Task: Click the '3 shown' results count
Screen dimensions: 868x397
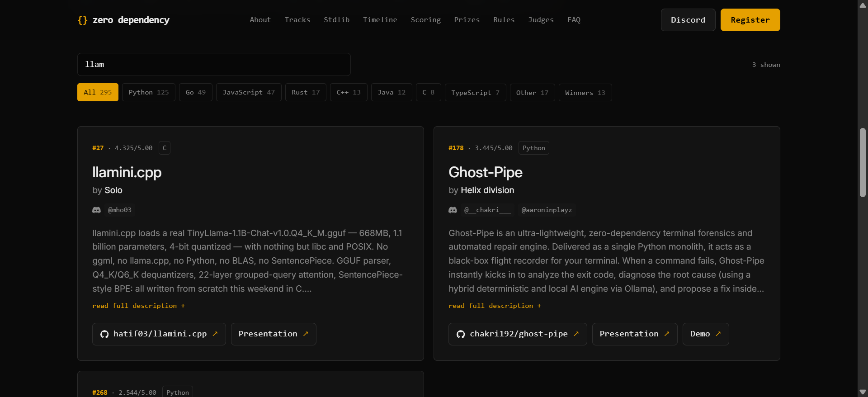Action: [x=766, y=65]
